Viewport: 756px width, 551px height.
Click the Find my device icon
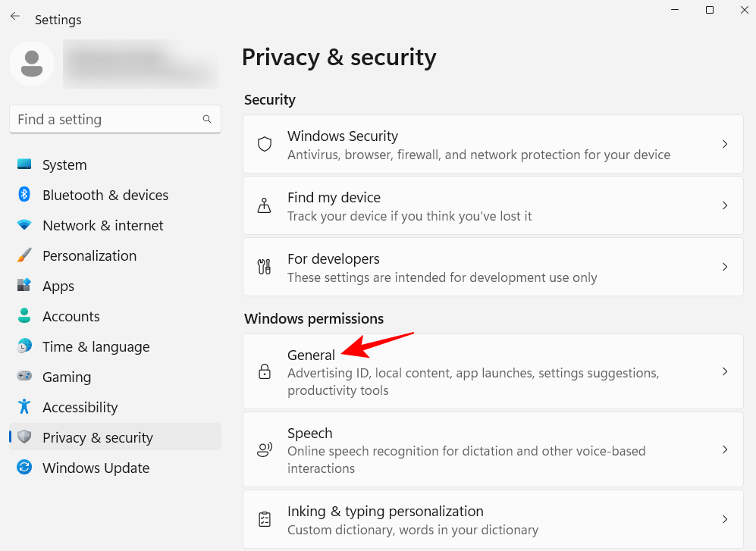pos(265,205)
